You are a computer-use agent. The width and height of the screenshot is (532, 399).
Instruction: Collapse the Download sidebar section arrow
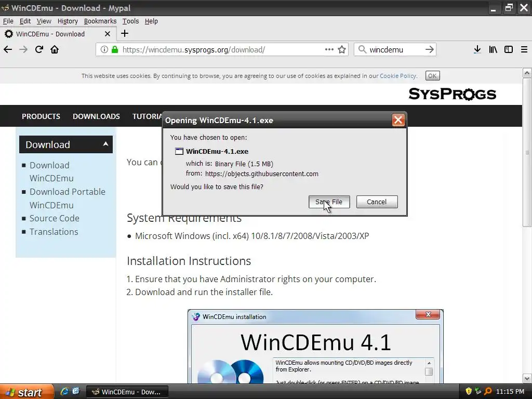(x=105, y=144)
